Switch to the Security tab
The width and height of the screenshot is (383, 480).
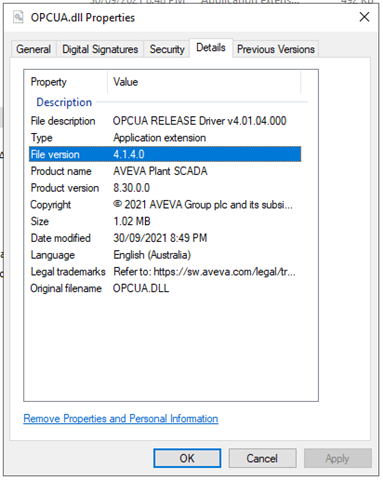tap(167, 49)
